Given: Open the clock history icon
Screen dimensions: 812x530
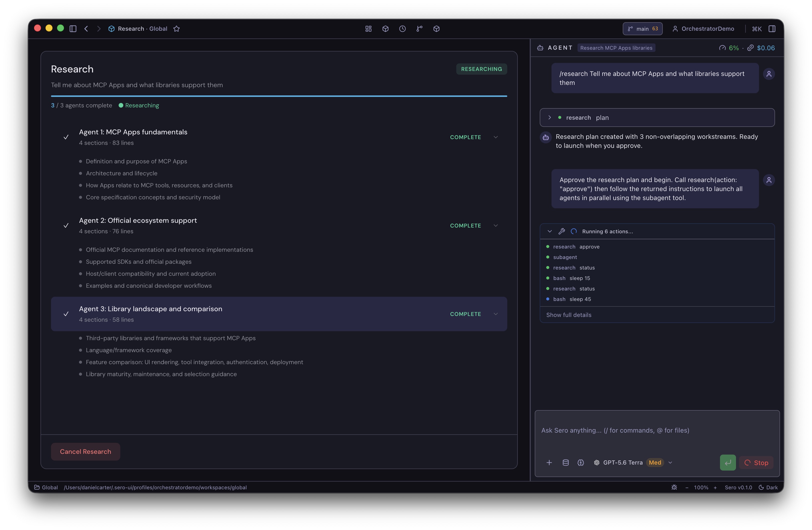Looking at the screenshot, I should click(x=402, y=29).
